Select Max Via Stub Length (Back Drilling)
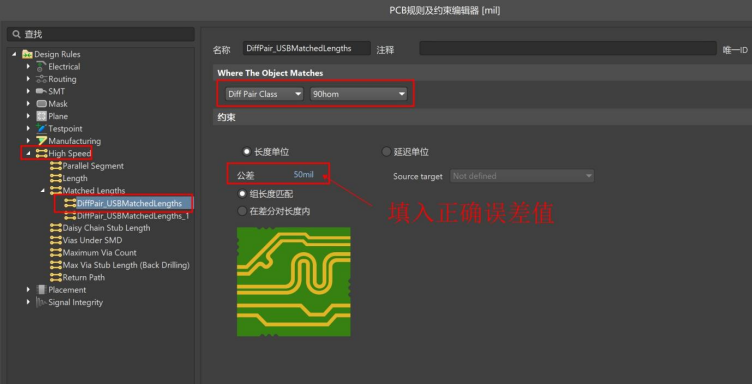752x384 pixels. click(126, 265)
